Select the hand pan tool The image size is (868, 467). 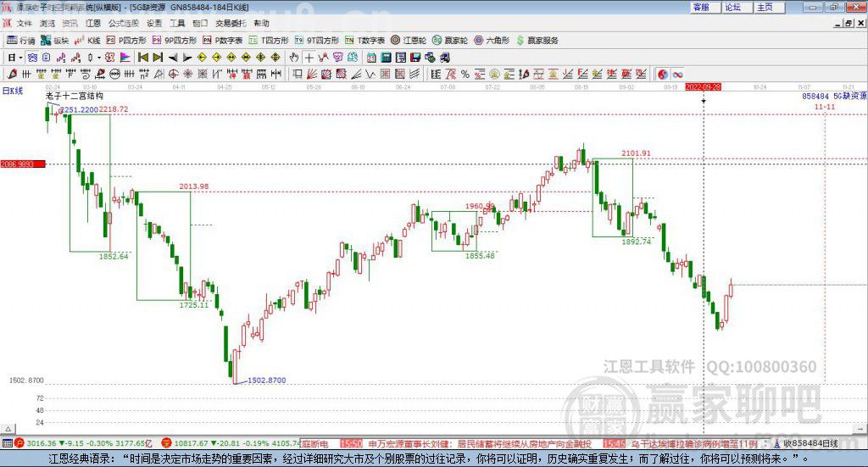point(294,58)
